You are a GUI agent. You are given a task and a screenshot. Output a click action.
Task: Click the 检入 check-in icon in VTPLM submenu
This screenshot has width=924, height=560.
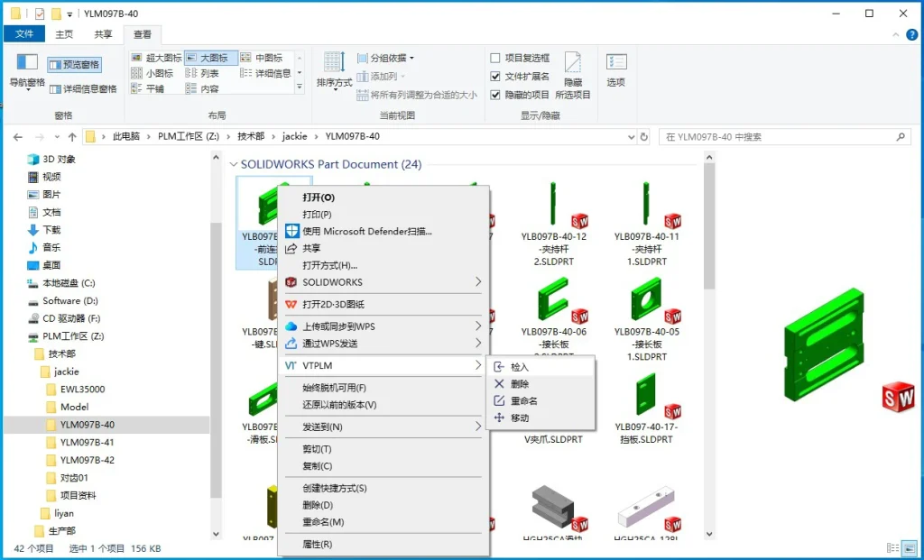499,367
